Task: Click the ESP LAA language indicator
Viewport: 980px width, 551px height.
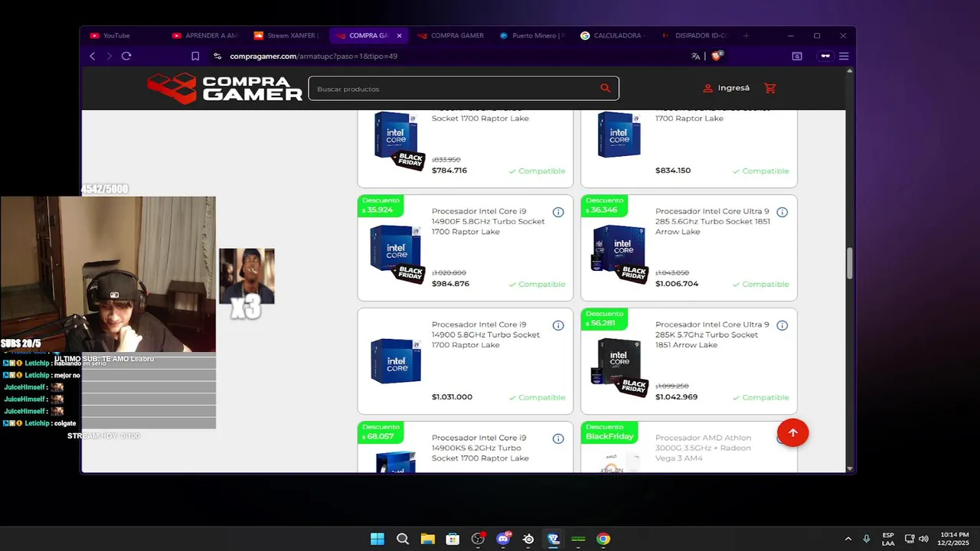Action: pyautogui.click(x=888, y=539)
